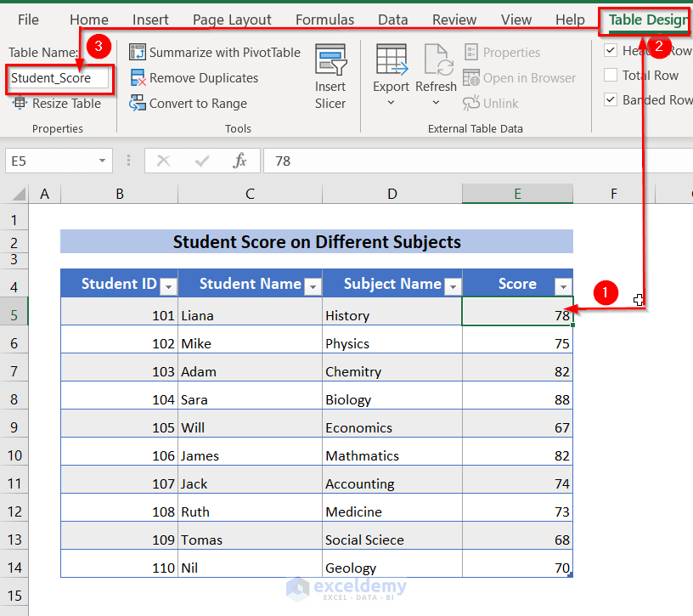Open the Page Layout tab
The width and height of the screenshot is (693, 616).
(232, 20)
